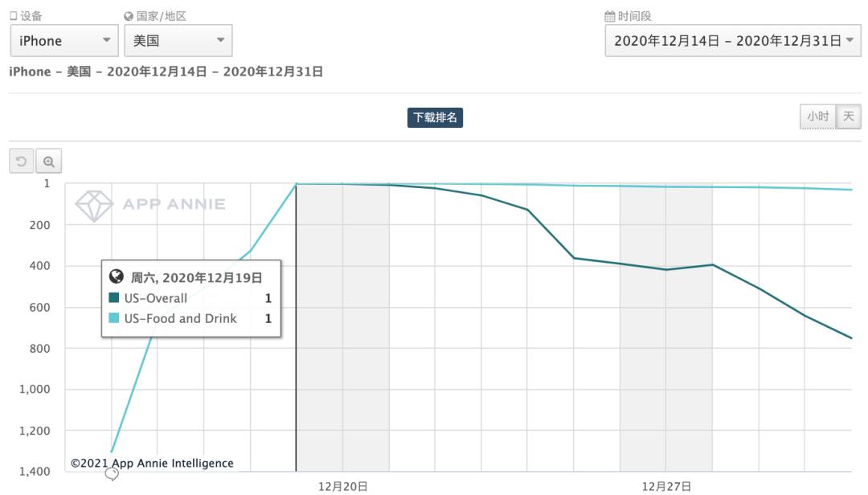
Task: Switch chart granularity to 天
Action: (848, 117)
